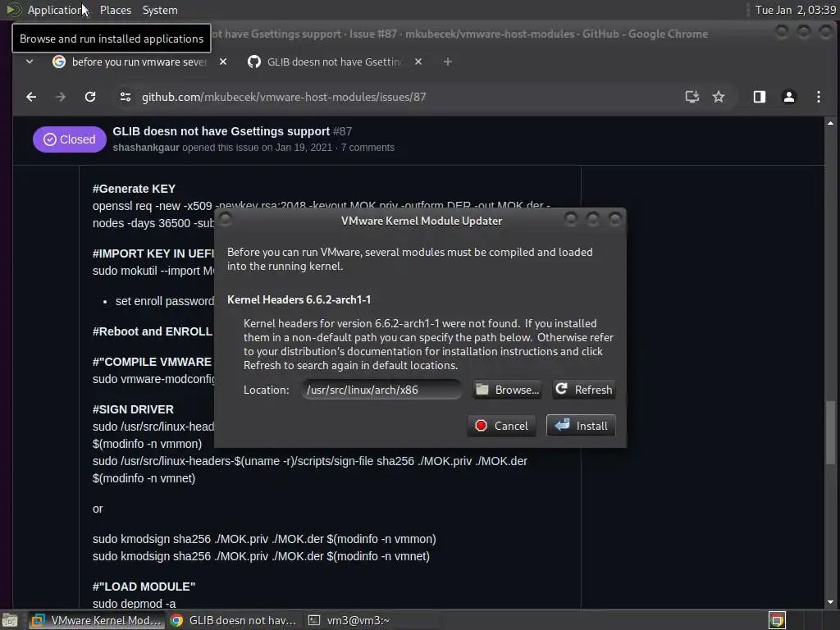Click Refresh to search kernel headers again
The height and width of the screenshot is (630, 840).
pos(583,390)
